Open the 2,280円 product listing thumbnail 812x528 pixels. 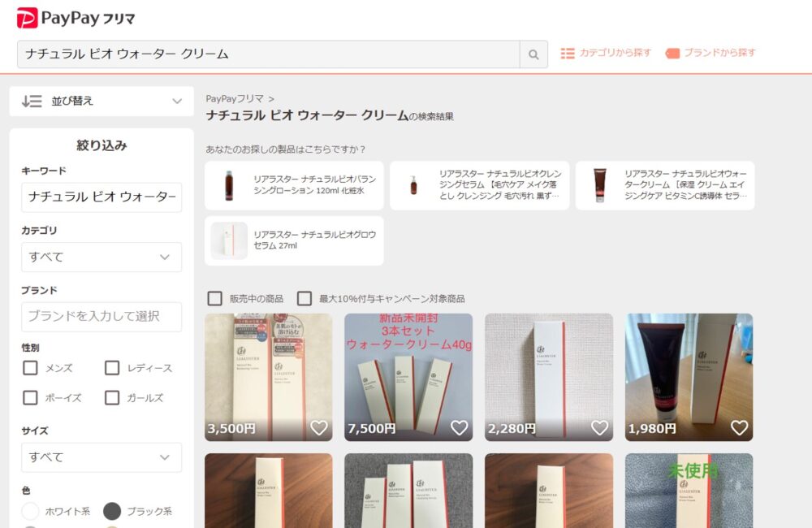(x=549, y=377)
